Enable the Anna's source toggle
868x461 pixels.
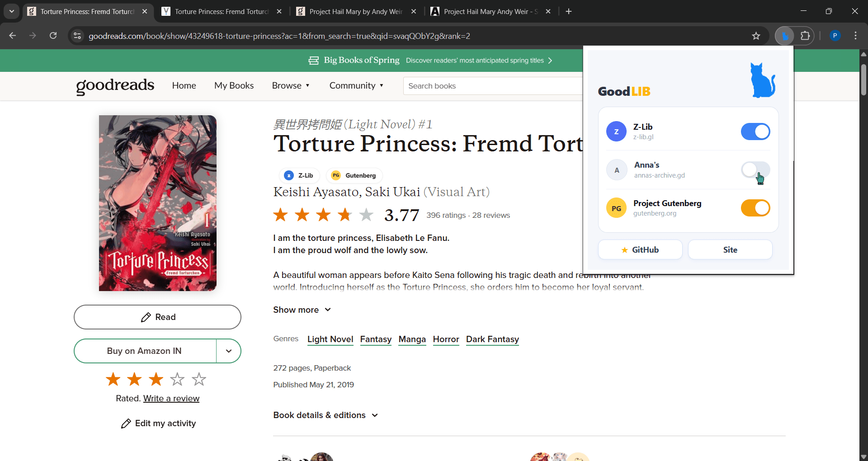755,169
